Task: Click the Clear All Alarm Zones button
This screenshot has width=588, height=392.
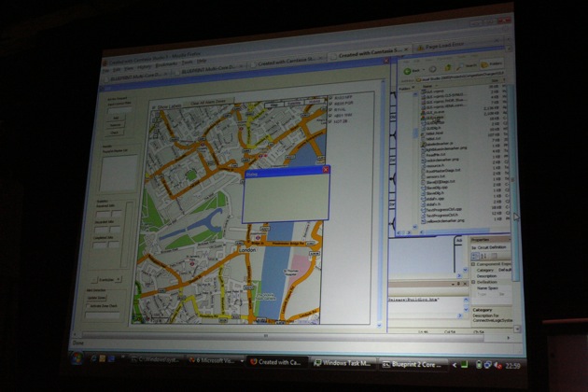Action: click(x=208, y=102)
